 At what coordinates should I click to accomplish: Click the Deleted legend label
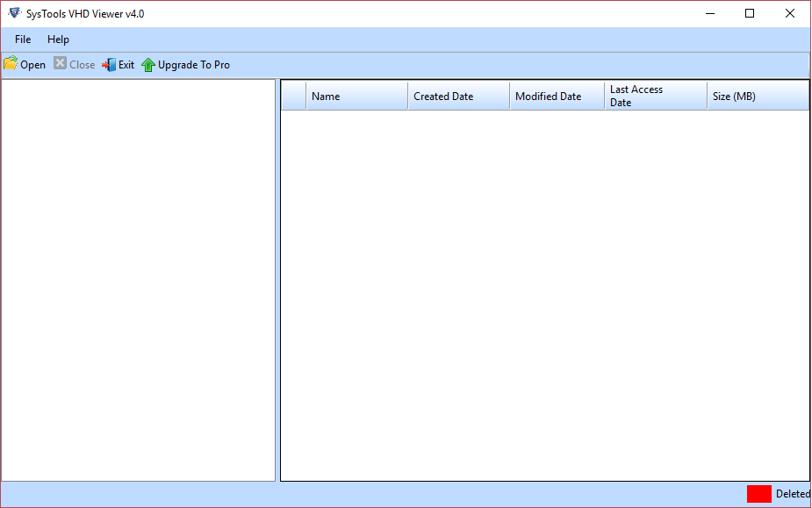pyautogui.click(x=793, y=493)
